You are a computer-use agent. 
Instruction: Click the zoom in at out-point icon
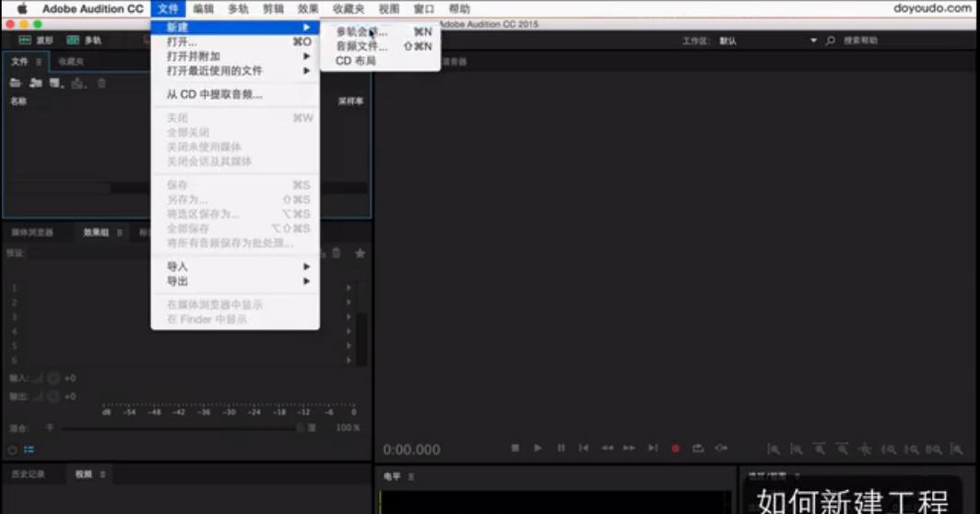point(911,449)
